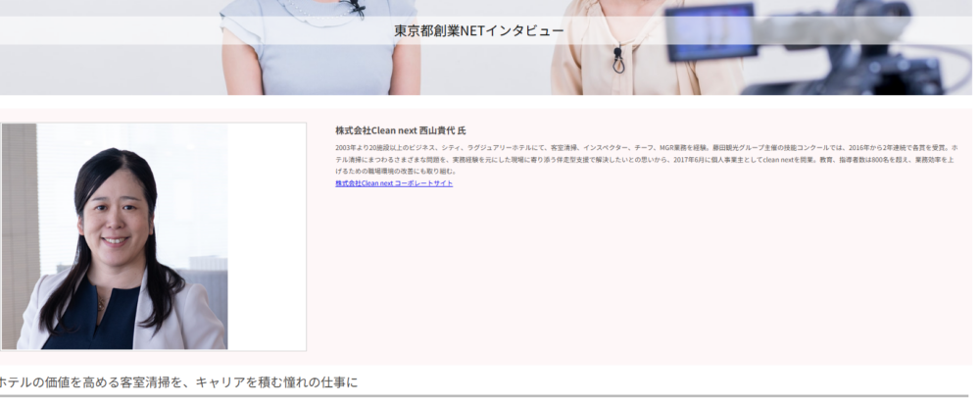
Task: Click the 株式会社Clean next 西山貴代 氏 name heading
Action: pos(400,130)
